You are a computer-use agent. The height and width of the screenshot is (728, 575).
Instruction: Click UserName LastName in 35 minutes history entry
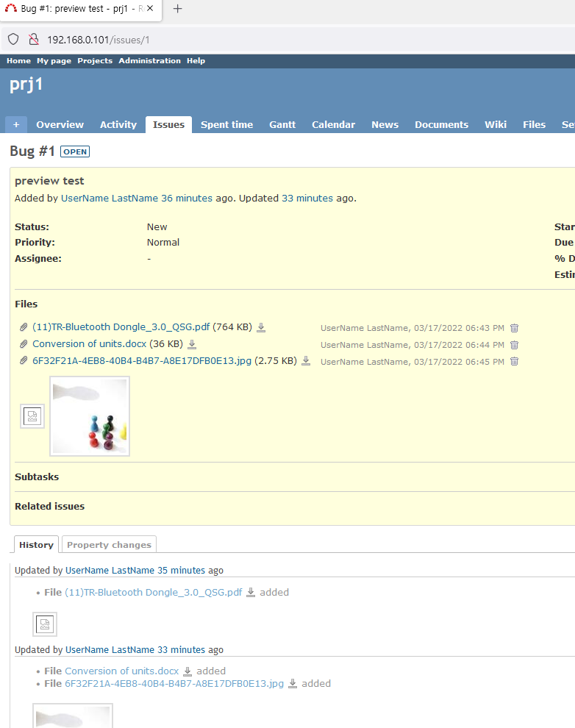coord(110,570)
